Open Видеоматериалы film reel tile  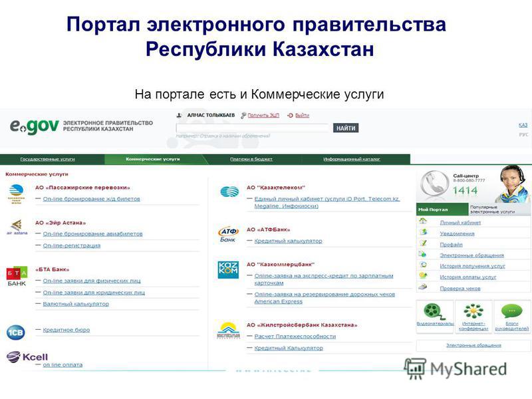pyautogui.click(x=435, y=316)
